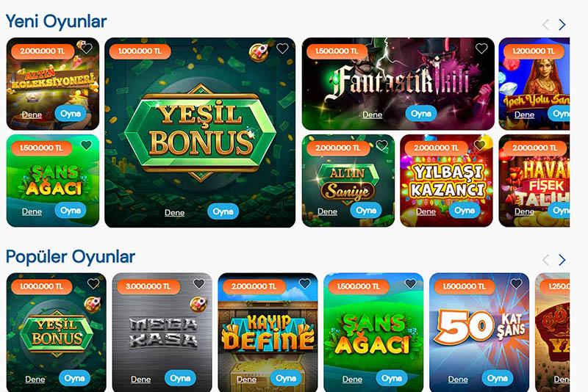Screen dimensions: 588x392
Task: Open the Yılbaşı Kazancı game thumbnail
Action: [446, 181]
